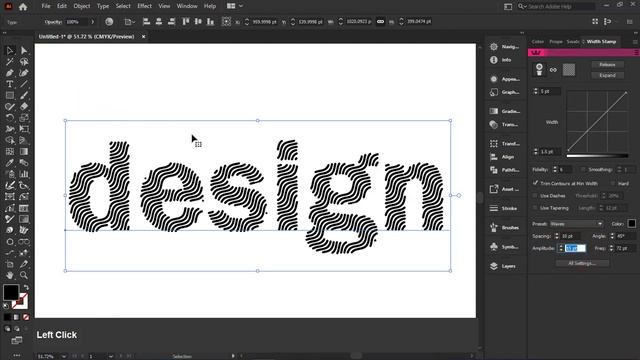Adjust the Spacing stepper arrows
This screenshot has width=640, height=360.
[557, 236]
